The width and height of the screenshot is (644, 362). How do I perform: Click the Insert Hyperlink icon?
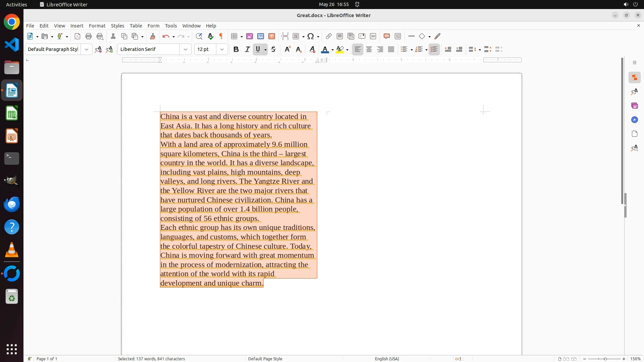coord(329,36)
